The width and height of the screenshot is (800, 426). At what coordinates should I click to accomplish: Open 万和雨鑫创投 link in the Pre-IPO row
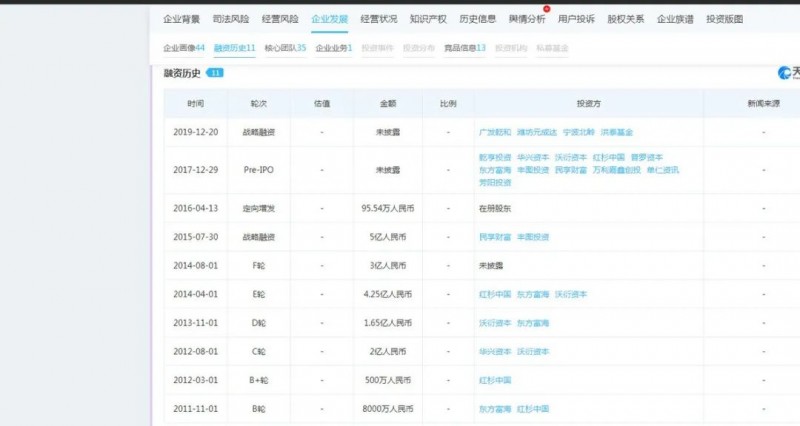pos(617,170)
